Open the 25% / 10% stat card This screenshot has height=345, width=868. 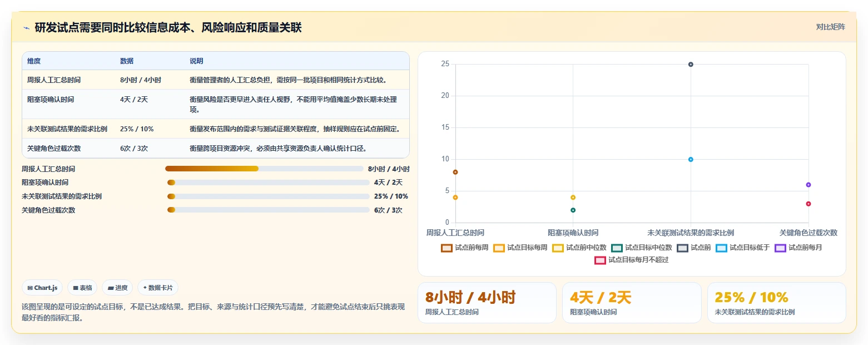pyautogui.click(x=776, y=303)
